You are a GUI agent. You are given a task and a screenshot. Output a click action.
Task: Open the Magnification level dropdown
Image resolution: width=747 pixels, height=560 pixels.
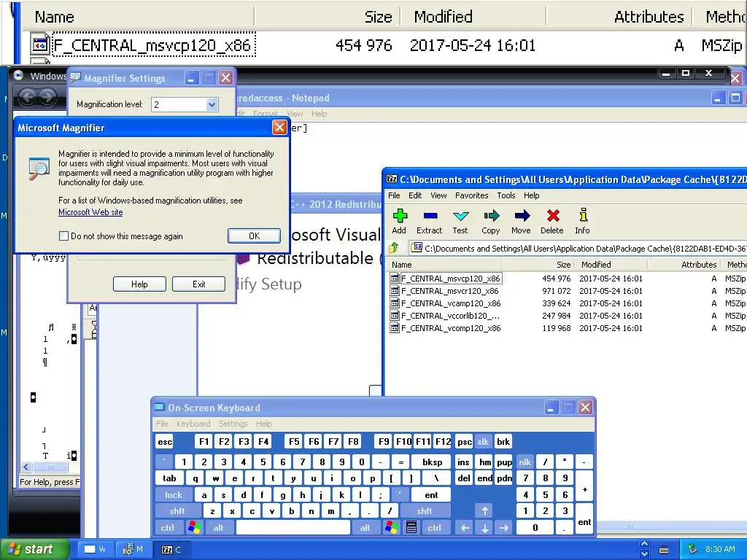(x=212, y=105)
